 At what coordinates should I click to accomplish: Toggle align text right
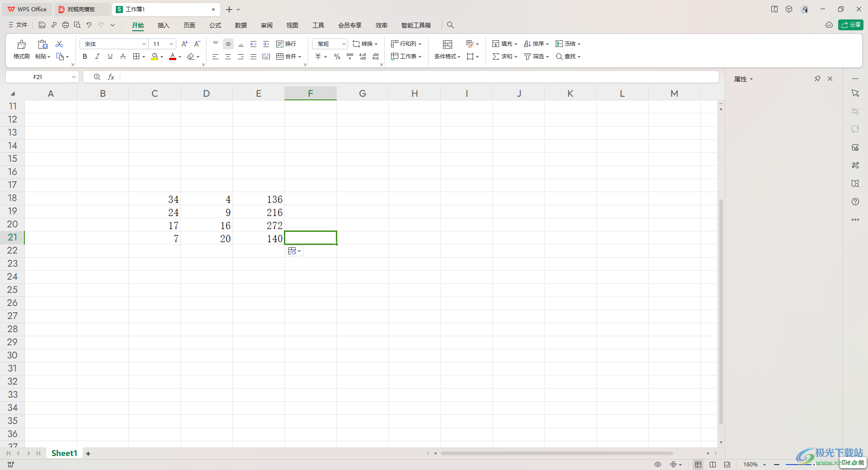[x=241, y=56]
